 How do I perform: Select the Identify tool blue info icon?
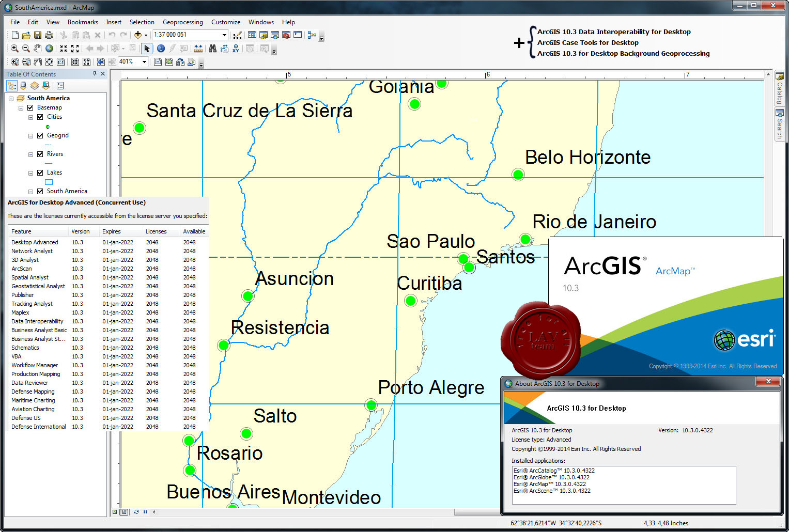pyautogui.click(x=161, y=49)
